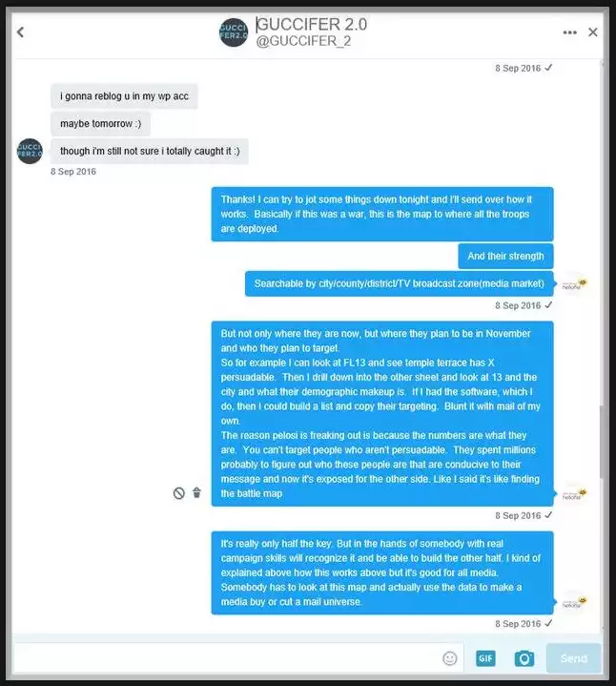Delete message using the trash can icon
The width and height of the screenshot is (616, 686).
coord(196,492)
